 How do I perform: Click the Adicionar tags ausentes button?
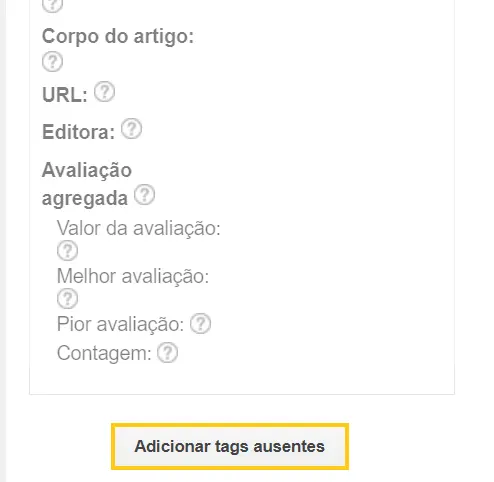click(230, 446)
